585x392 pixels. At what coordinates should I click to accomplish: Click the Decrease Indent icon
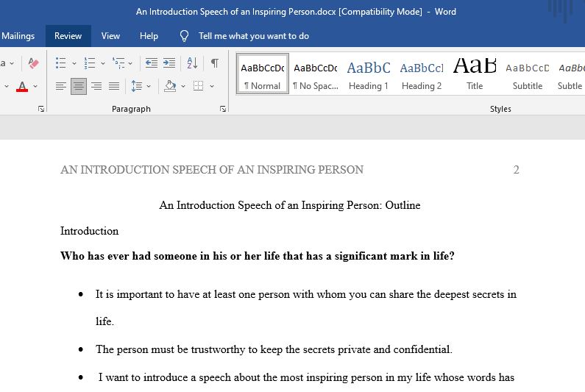pyautogui.click(x=151, y=63)
